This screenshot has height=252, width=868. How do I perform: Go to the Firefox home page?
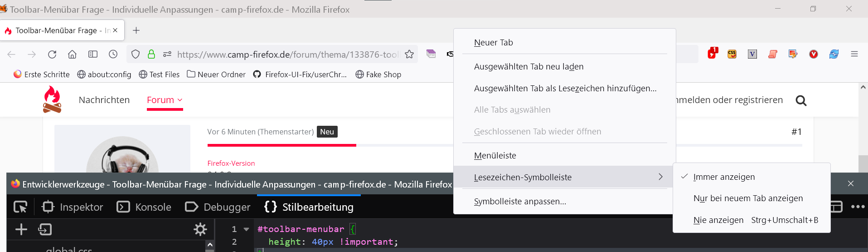click(72, 54)
